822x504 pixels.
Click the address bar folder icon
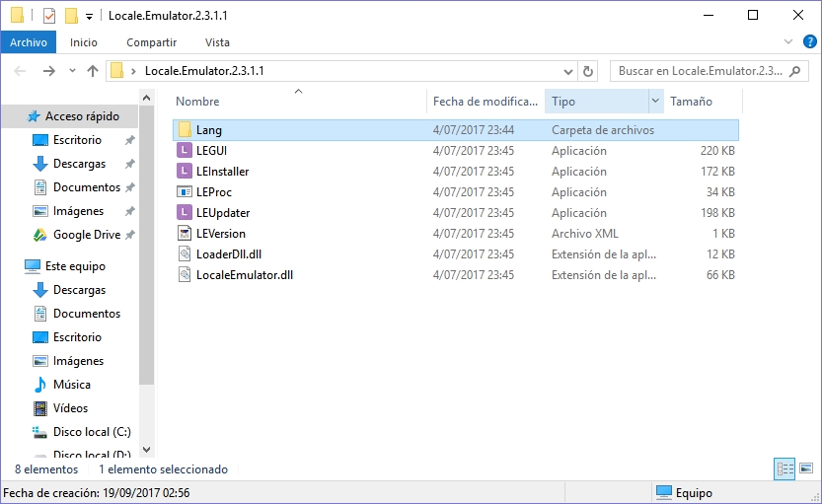117,71
